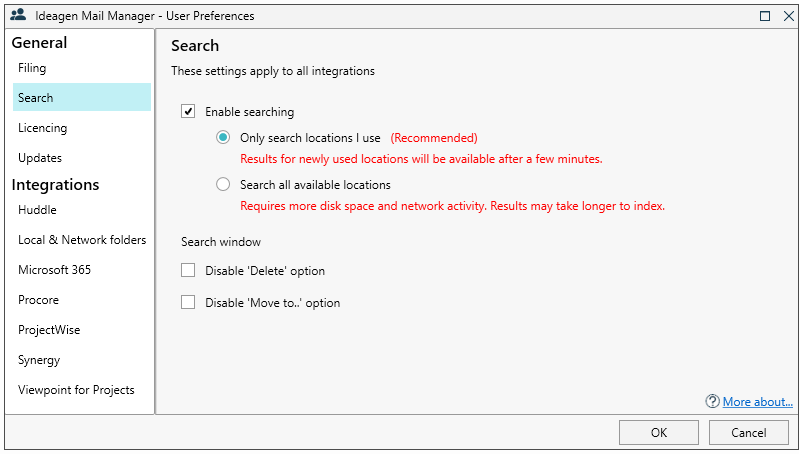Confirm preferences with the OK button
Image resolution: width=799 pixels, height=454 pixels.
(x=658, y=433)
